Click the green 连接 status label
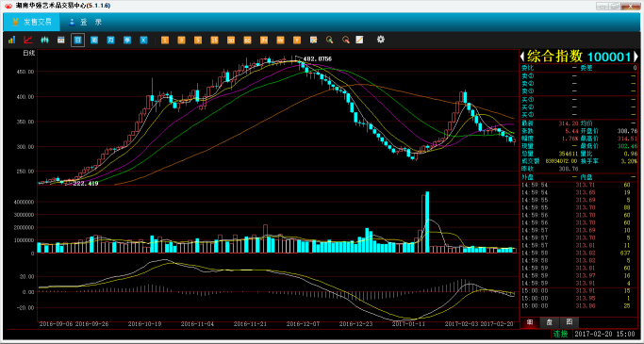This screenshot has width=644, height=344. (x=560, y=335)
